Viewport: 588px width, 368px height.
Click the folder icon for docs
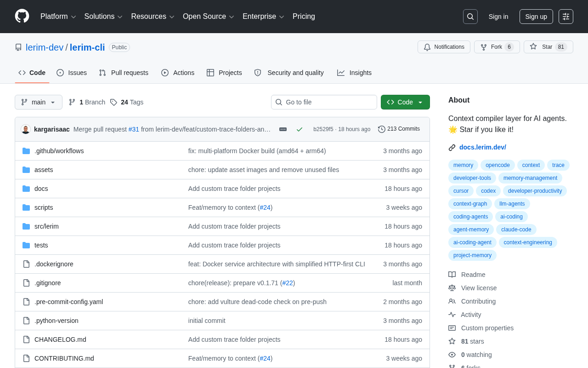[26, 189]
